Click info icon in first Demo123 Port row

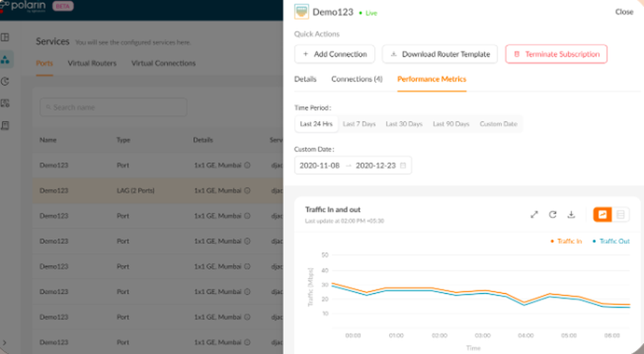click(x=247, y=165)
